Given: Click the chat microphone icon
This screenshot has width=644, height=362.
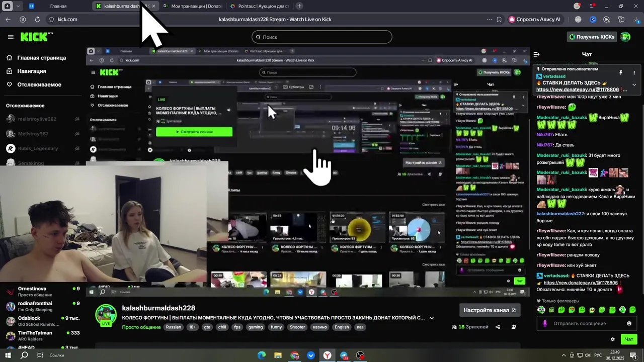Looking at the screenshot, I should point(544,323).
